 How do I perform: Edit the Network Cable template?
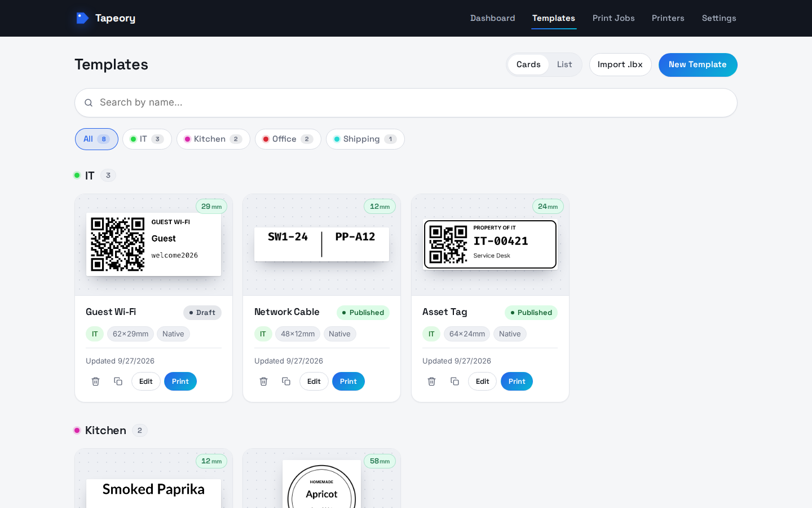314,382
